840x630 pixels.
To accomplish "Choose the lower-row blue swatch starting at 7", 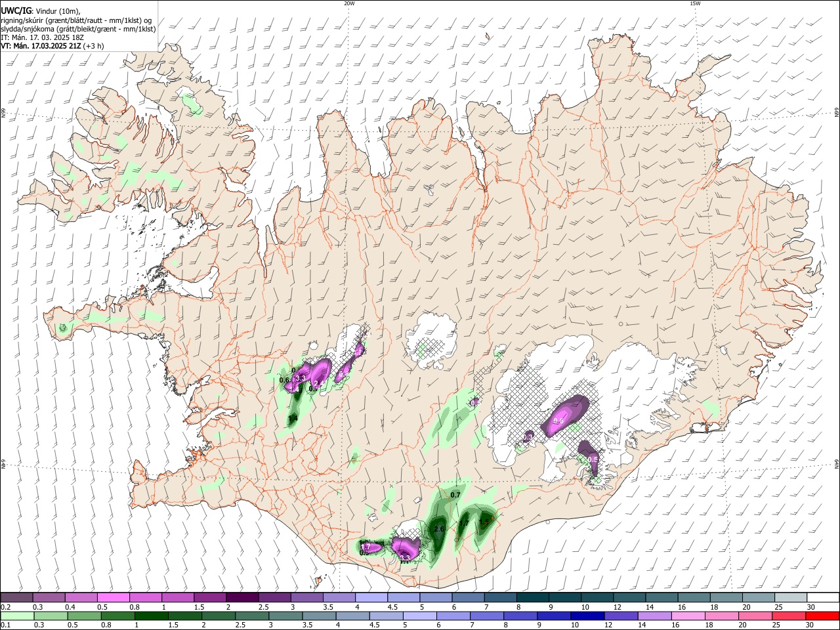I will coord(486,616).
